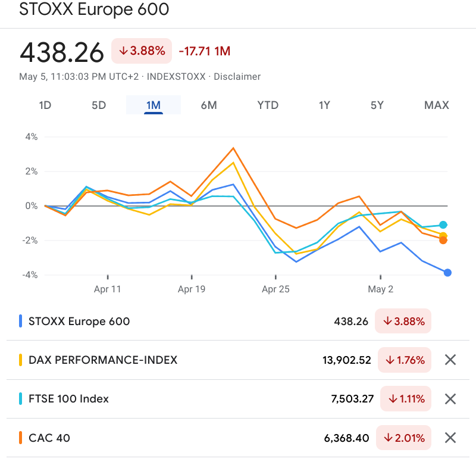Screen dimensions: 476x465
Task: Click the 3.88% change badge in header
Action: point(142,51)
